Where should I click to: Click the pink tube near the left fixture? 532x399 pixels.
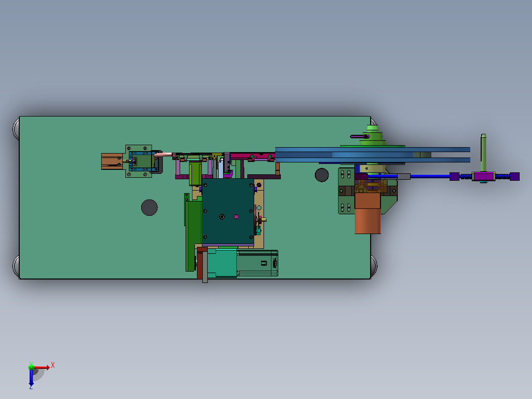pos(163,155)
